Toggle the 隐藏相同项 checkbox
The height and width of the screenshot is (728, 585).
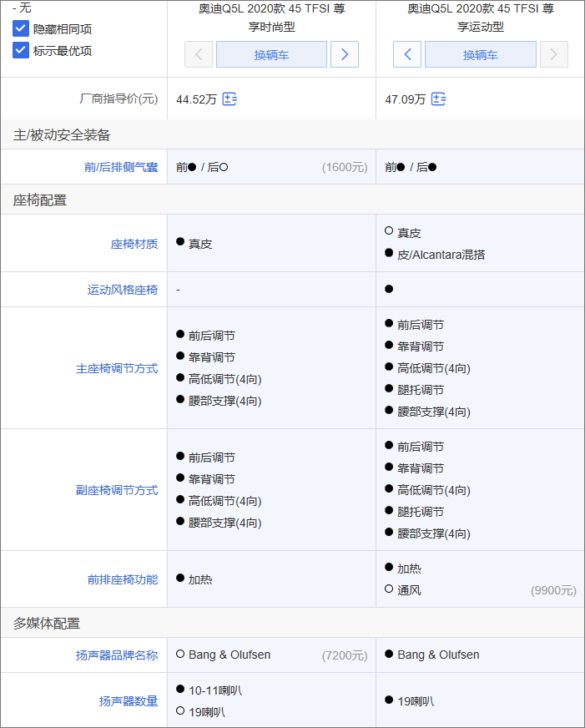pyautogui.click(x=20, y=28)
